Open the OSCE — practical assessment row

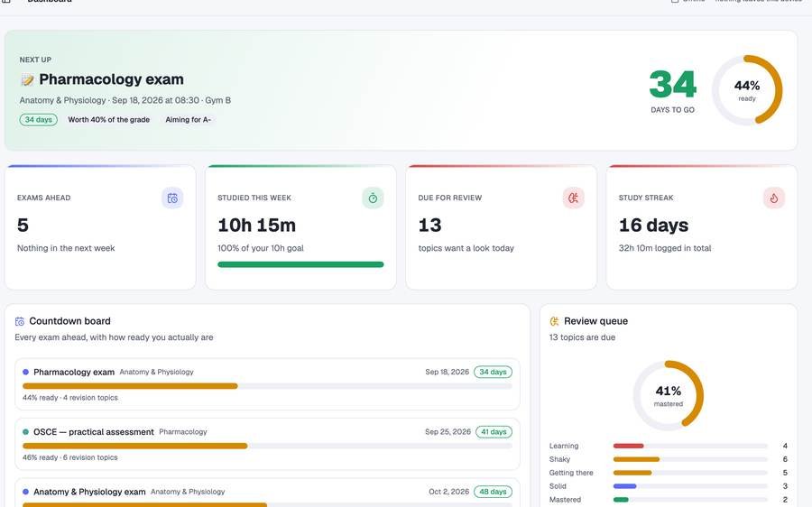(x=267, y=445)
